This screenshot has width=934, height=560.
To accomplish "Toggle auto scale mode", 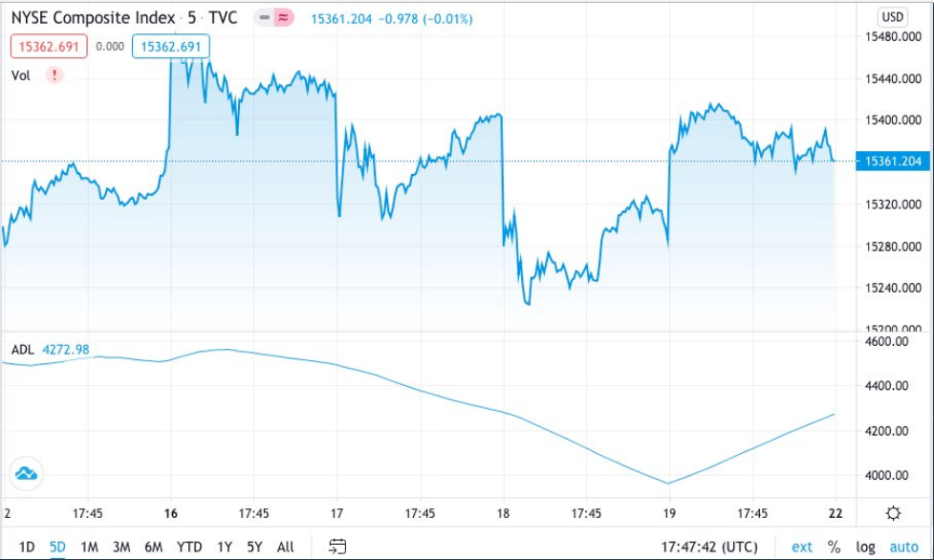I will [x=903, y=547].
